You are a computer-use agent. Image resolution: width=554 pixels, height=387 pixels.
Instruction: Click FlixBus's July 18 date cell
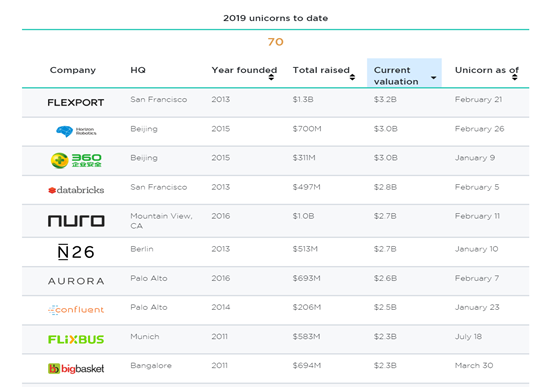(x=468, y=336)
